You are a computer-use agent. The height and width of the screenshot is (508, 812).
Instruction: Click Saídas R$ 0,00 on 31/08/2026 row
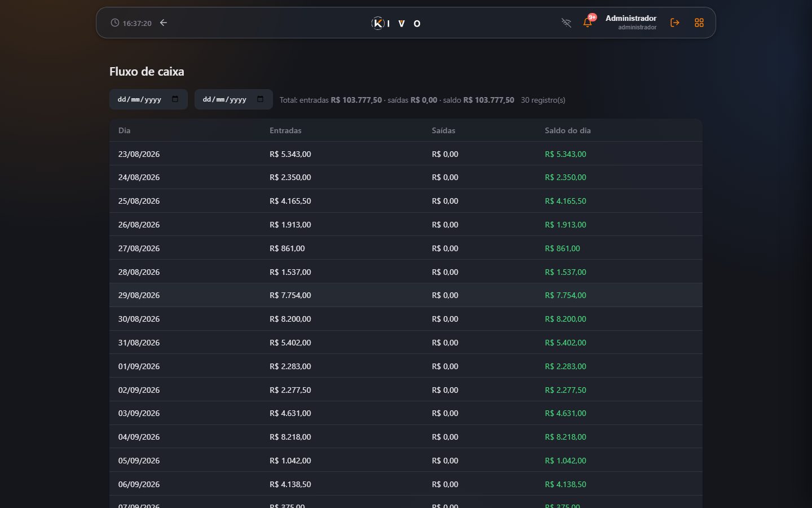[445, 343]
